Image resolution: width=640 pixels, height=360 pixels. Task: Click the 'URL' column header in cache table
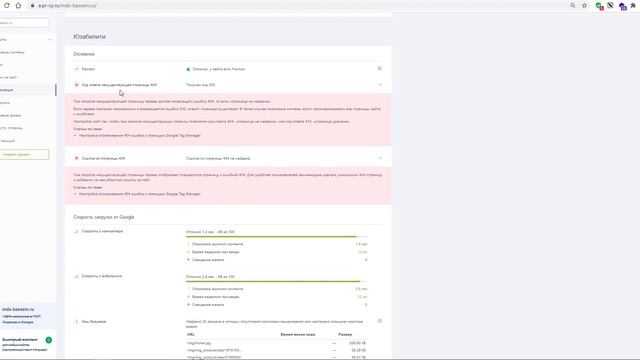191,334
